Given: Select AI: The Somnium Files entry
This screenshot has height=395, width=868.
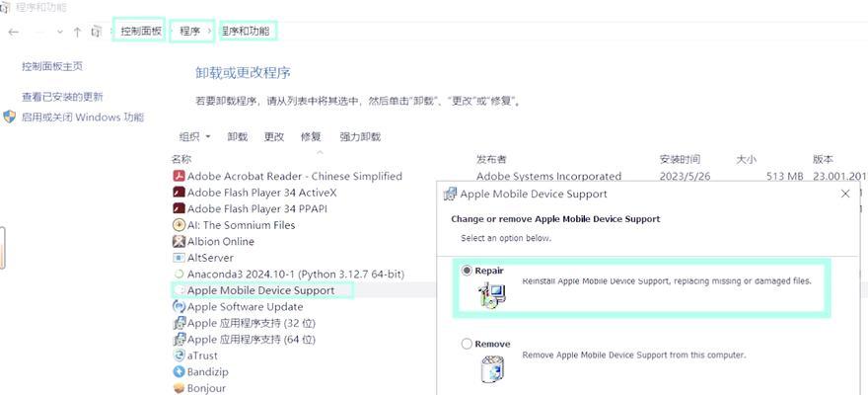Looking at the screenshot, I should click(x=241, y=225).
